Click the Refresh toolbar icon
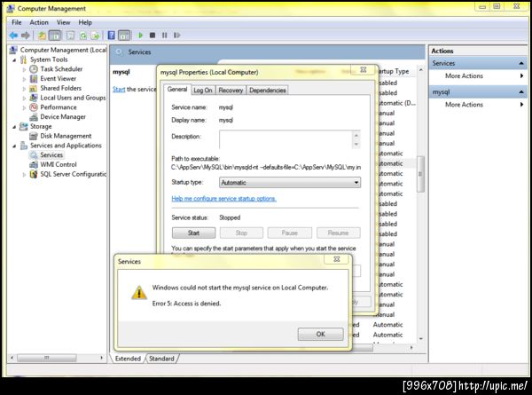532x395 pixels. [x=83, y=35]
